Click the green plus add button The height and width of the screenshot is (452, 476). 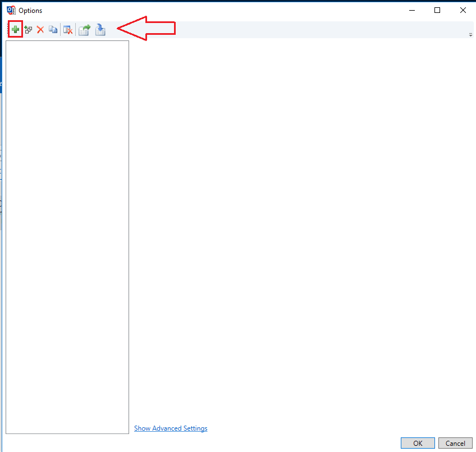(15, 29)
